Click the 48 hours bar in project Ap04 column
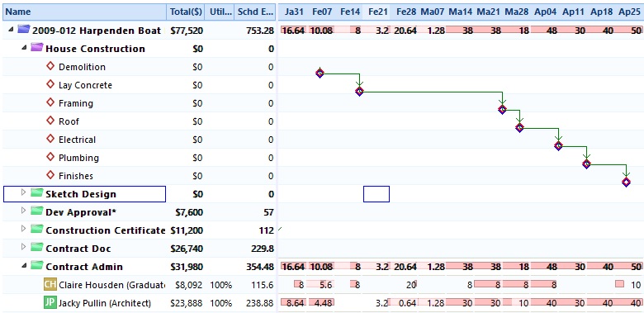The image size is (644, 313). (545, 30)
